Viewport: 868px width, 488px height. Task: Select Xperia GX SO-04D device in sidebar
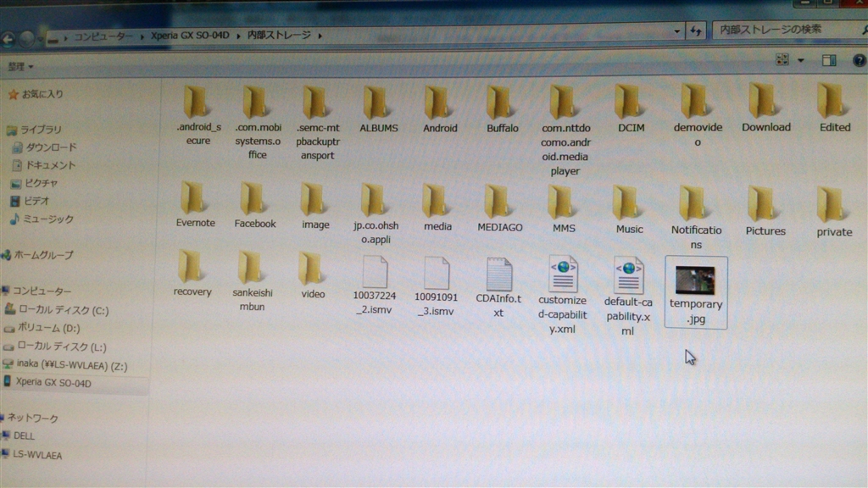tap(53, 383)
